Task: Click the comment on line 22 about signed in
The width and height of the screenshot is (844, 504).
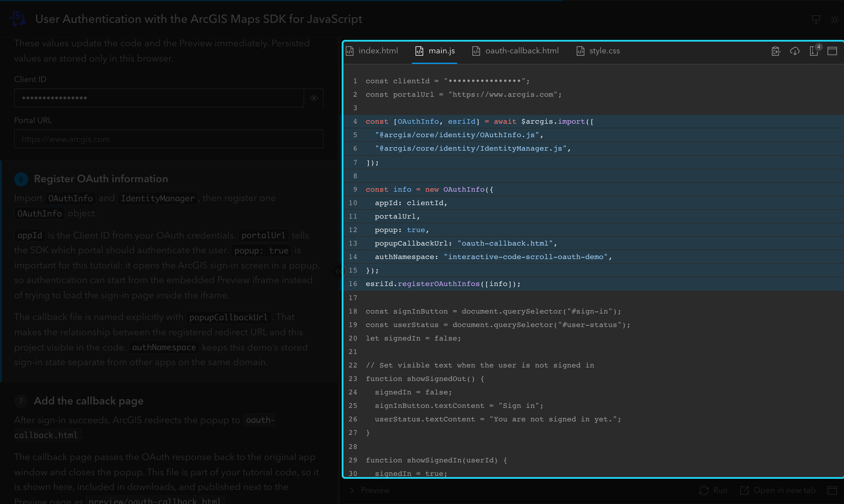Action: 479,365
